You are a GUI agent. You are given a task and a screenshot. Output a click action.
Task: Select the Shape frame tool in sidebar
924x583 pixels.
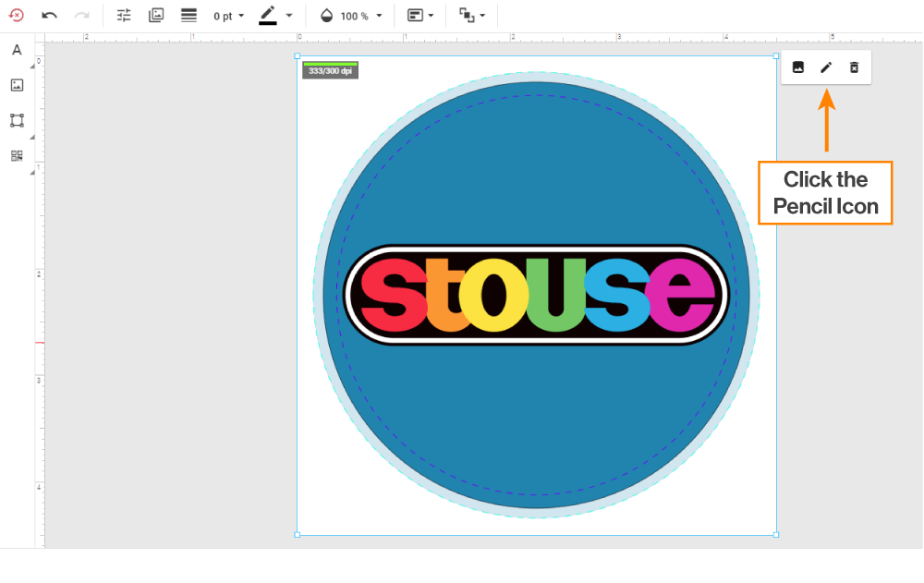pyautogui.click(x=17, y=120)
